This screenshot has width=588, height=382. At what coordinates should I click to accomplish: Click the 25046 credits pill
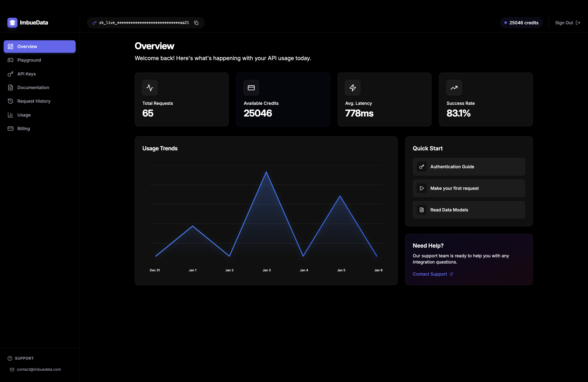click(x=521, y=23)
